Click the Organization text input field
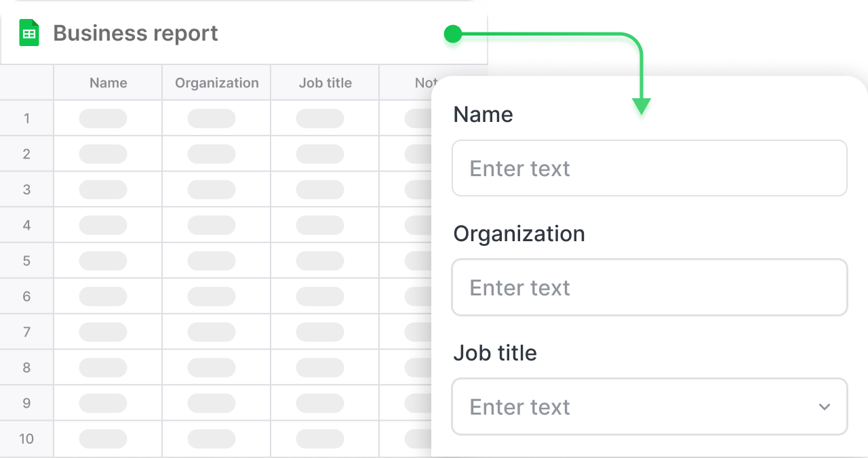The height and width of the screenshot is (458, 868). 649,287
